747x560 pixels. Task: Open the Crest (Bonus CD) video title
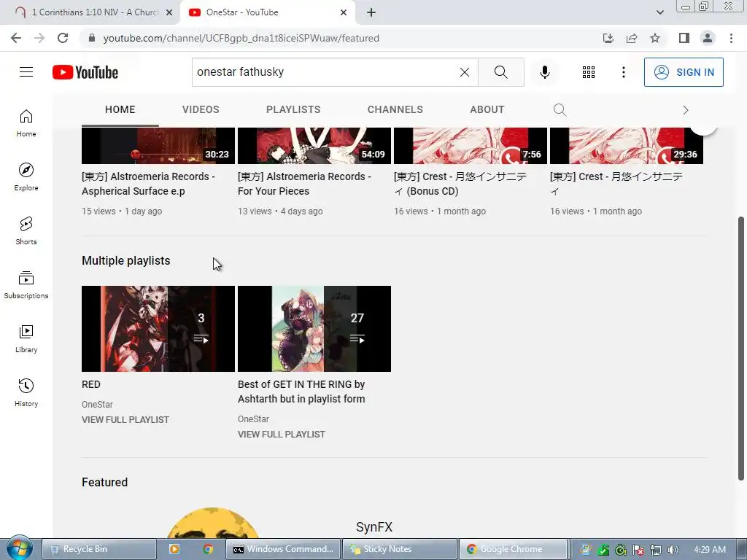[460, 184]
